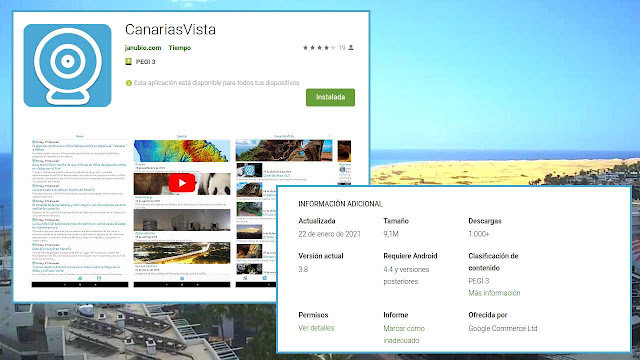The width and height of the screenshot is (640, 360).
Task: Click the downloads value 1.000+
Action: click(479, 234)
